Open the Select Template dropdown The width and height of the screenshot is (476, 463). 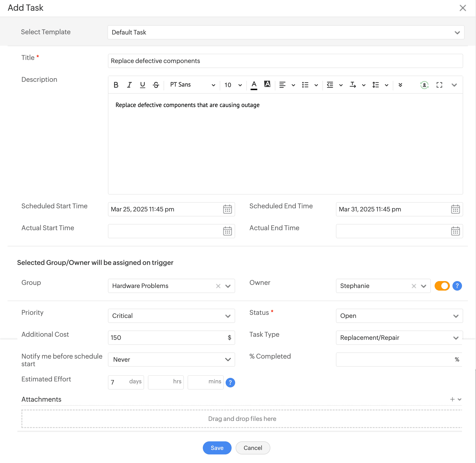coord(286,32)
